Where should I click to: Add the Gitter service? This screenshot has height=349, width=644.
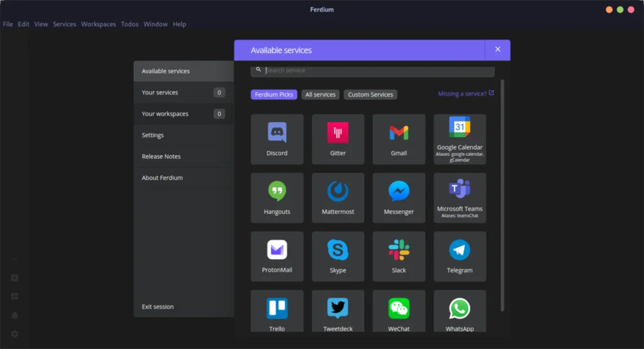(x=338, y=139)
